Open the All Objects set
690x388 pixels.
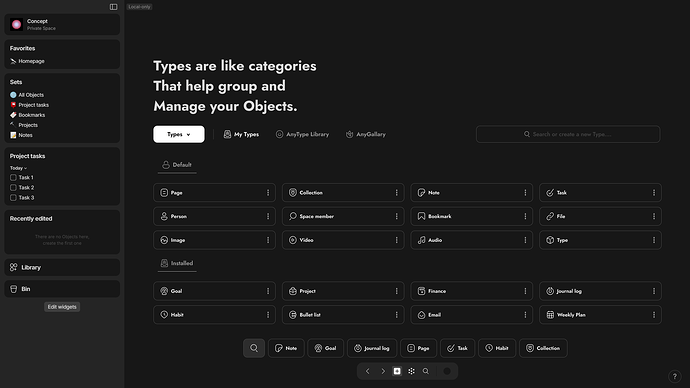click(x=27, y=95)
